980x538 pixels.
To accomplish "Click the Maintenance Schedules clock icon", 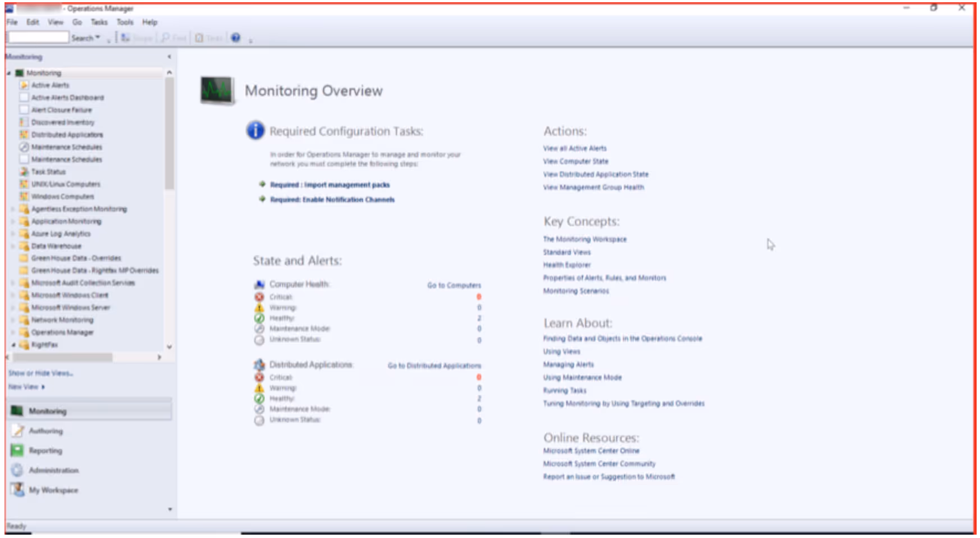I will click(24, 147).
